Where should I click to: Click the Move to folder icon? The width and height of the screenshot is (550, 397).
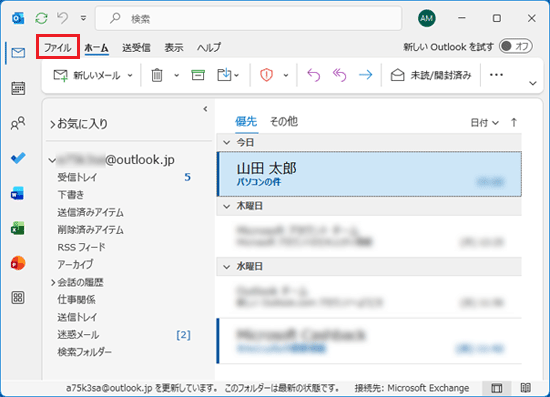point(224,75)
